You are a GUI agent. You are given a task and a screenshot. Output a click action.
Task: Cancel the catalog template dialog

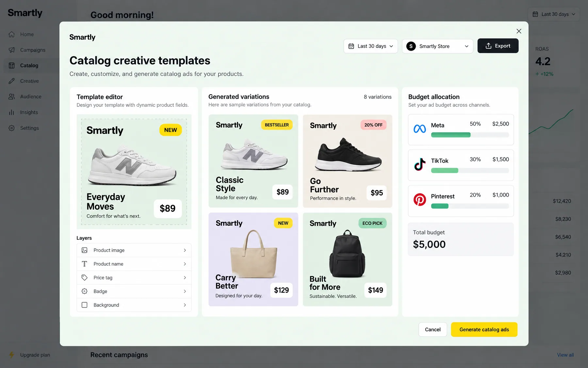[x=433, y=329]
